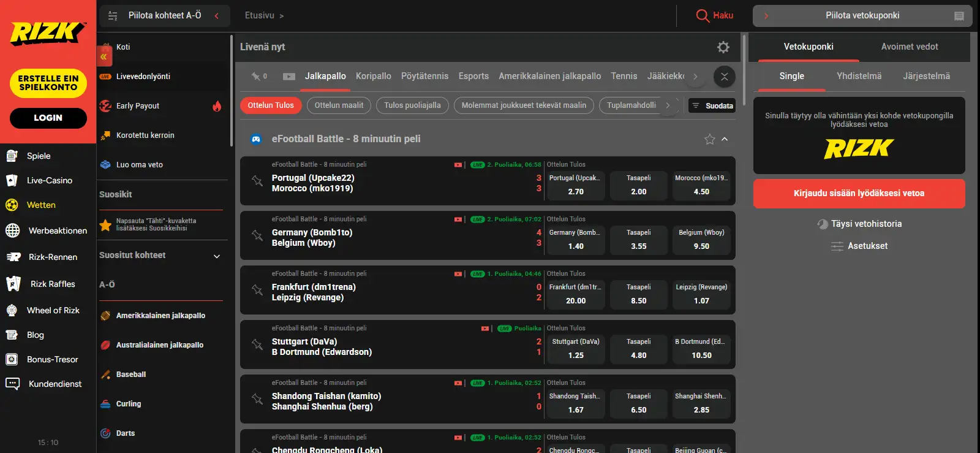
Task: Close the sports category bar
Action: pyautogui.click(x=725, y=77)
